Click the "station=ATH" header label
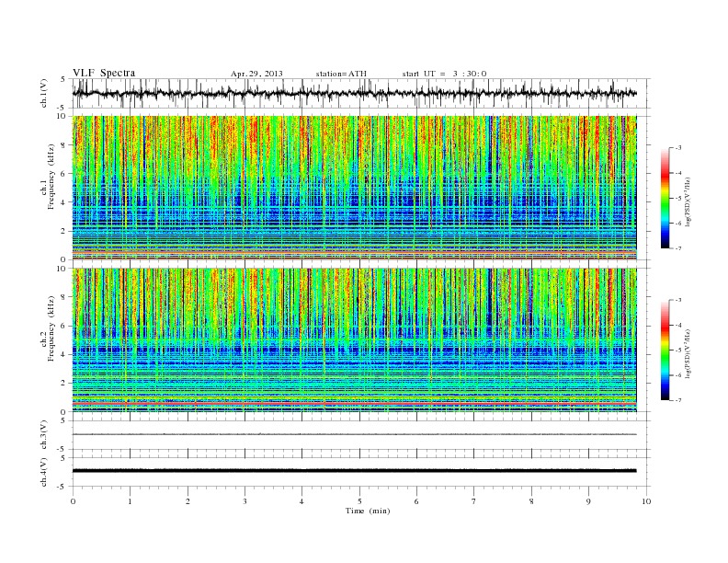This screenshot has height=563, width=728. (x=341, y=74)
